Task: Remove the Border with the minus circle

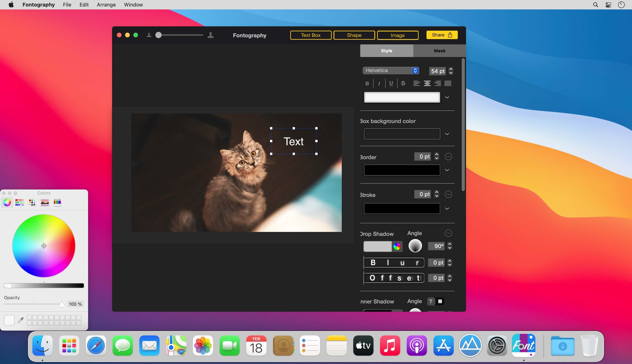Action: coord(448,157)
